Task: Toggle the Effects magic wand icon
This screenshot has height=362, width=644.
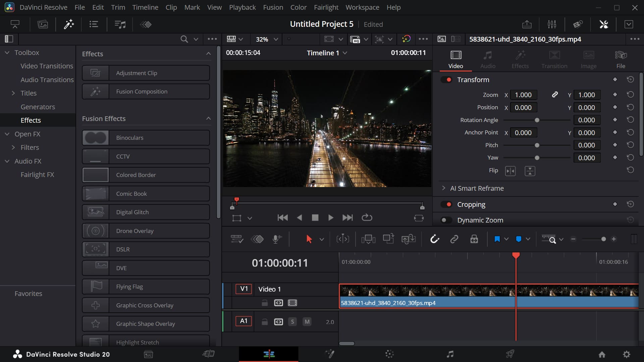Action: click(x=69, y=24)
